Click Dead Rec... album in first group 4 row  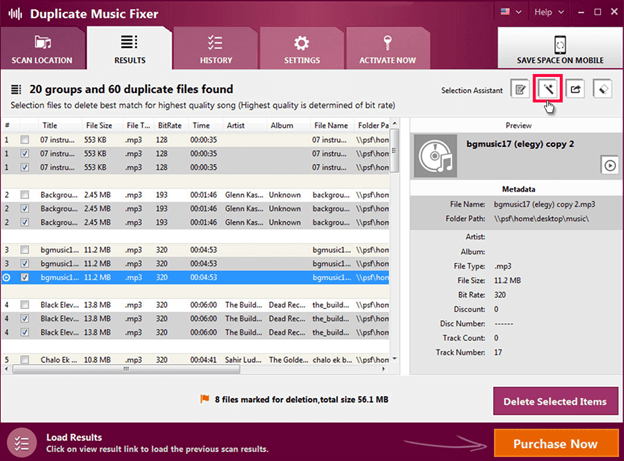coord(287,305)
